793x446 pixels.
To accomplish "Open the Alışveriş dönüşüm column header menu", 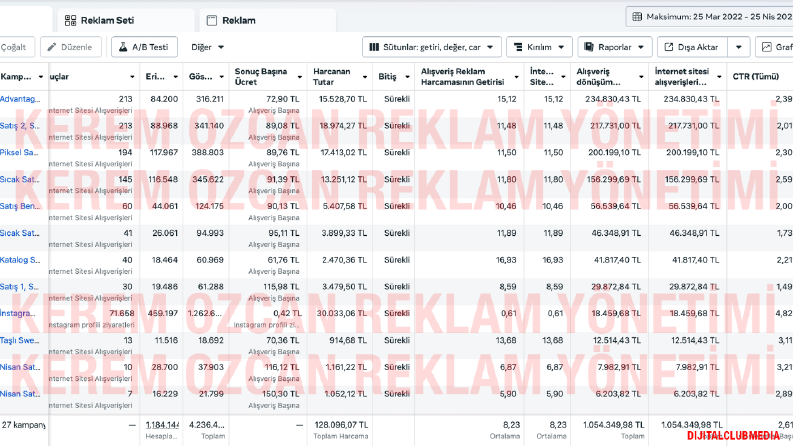I will coord(609,76).
